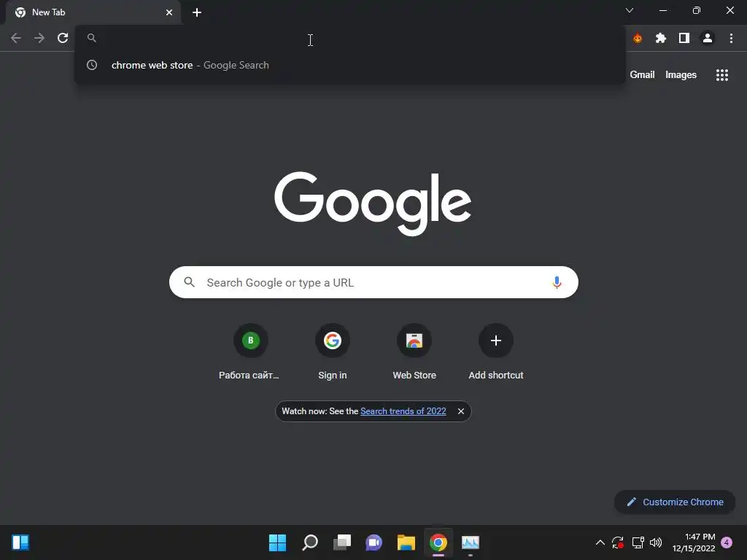Open a new tab with plus button
The height and width of the screenshot is (560, 747).
[x=197, y=12]
